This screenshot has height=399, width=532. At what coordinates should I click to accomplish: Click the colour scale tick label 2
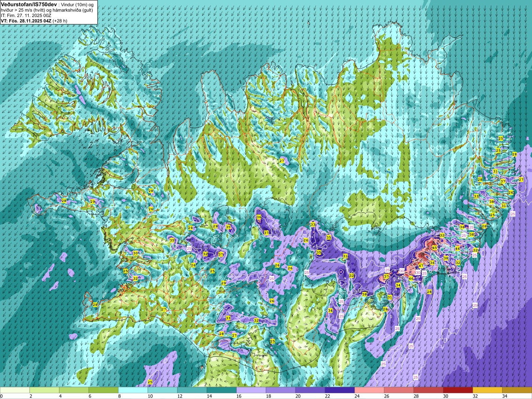[31, 396]
